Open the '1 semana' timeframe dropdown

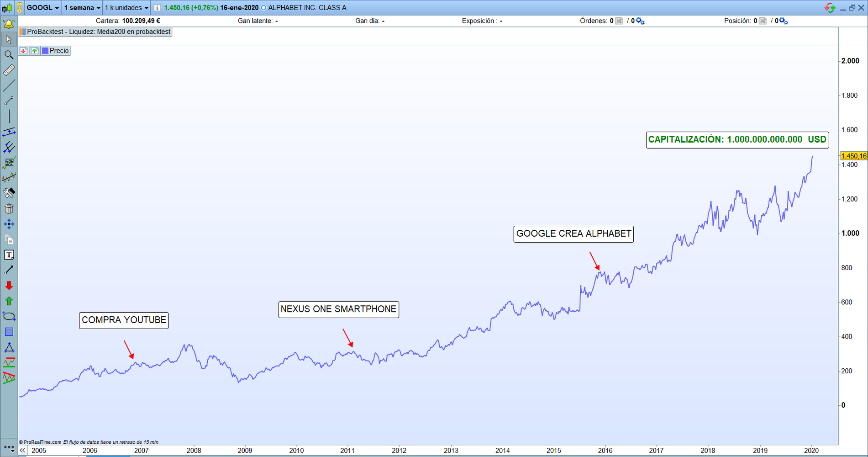coord(82,8)
